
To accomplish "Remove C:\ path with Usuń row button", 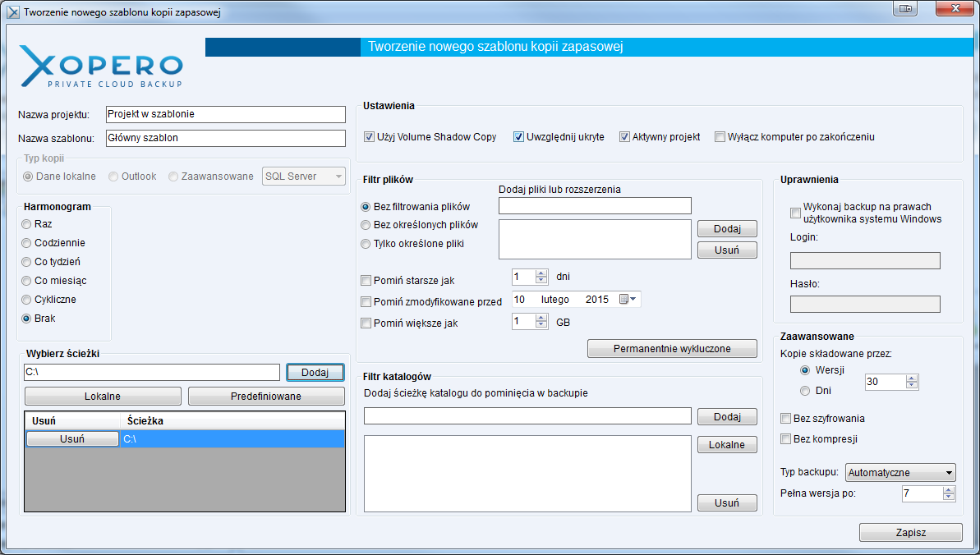I will click(72, 438).
